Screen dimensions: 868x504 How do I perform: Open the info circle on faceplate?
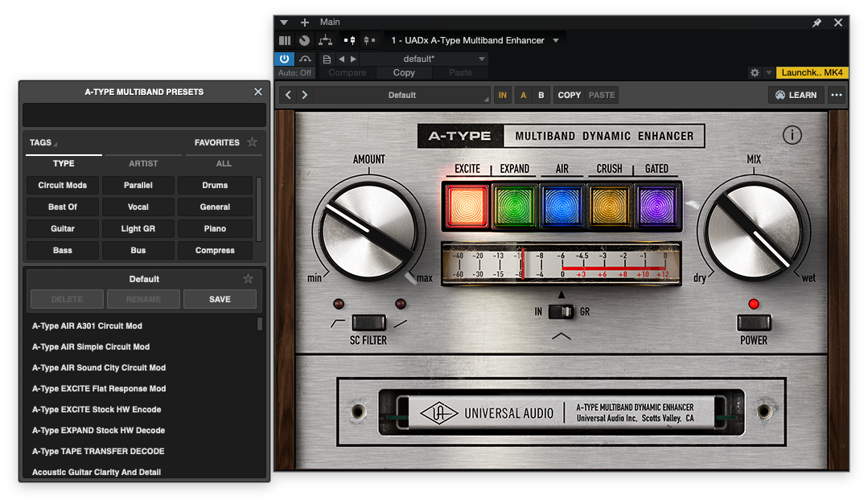(x=792, y=135)
